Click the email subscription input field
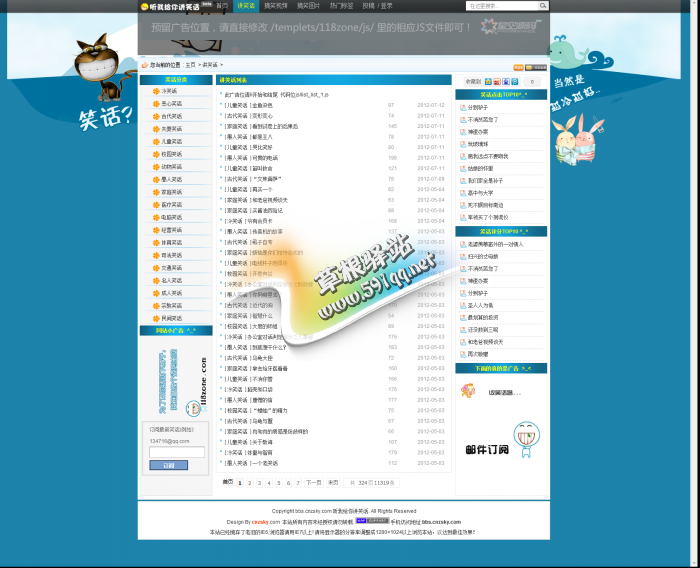 tap(176, 452)
